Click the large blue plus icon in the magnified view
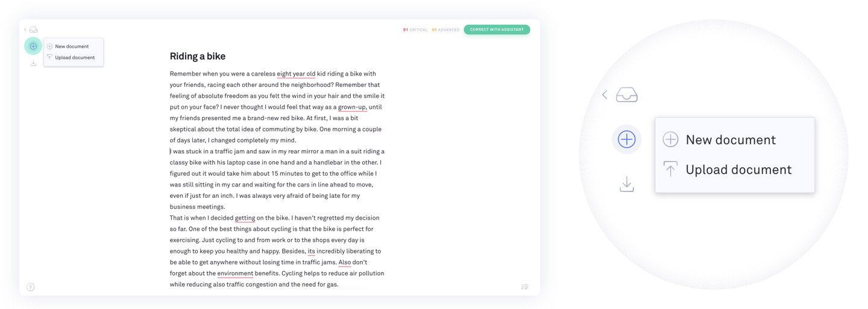The height and width of the screenshot is (309, 868). 627,139
